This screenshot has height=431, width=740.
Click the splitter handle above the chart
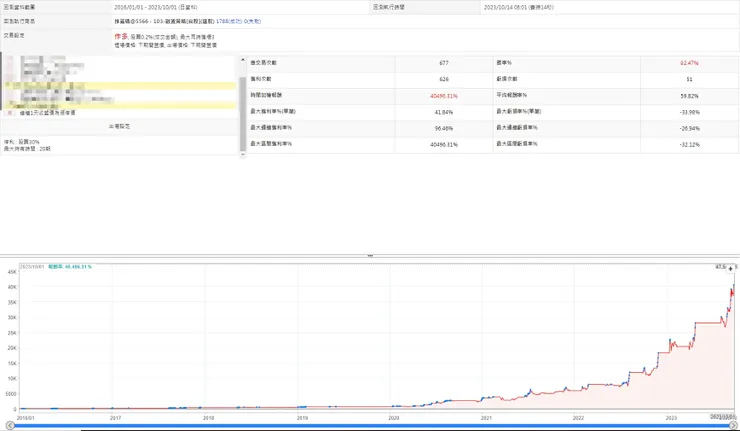[370, 256]
